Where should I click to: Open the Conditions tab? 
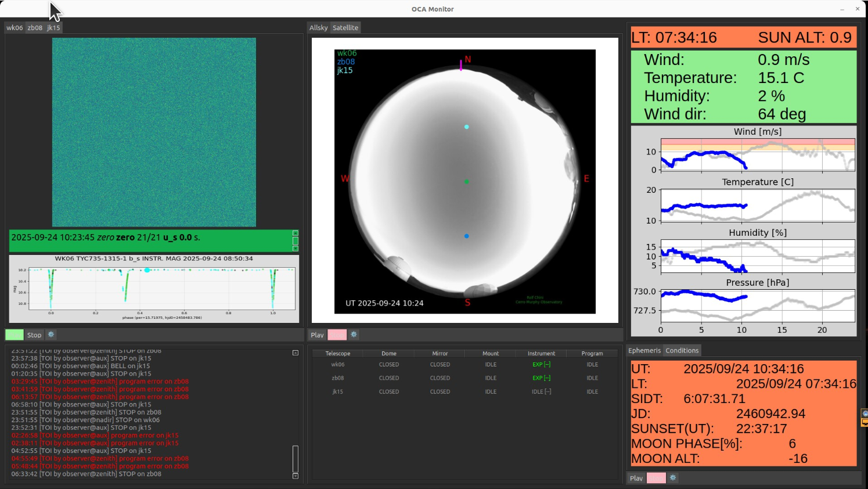pos(682,350)
